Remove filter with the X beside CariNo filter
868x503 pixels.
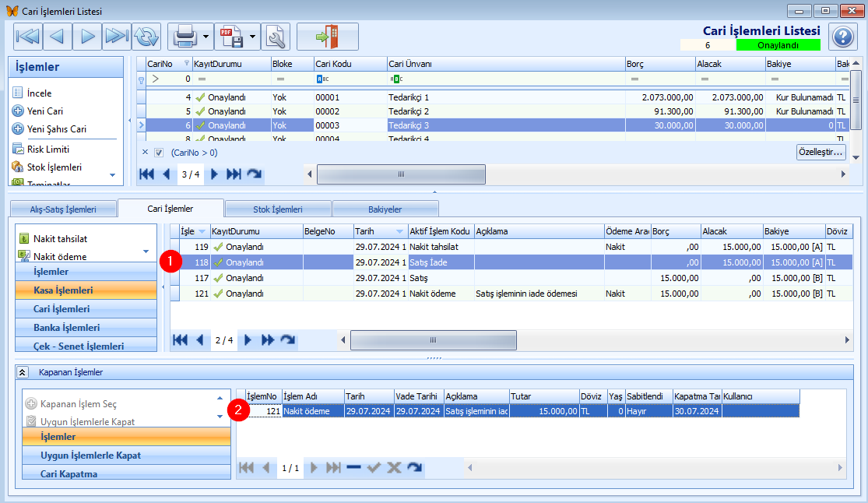point(145,153)
